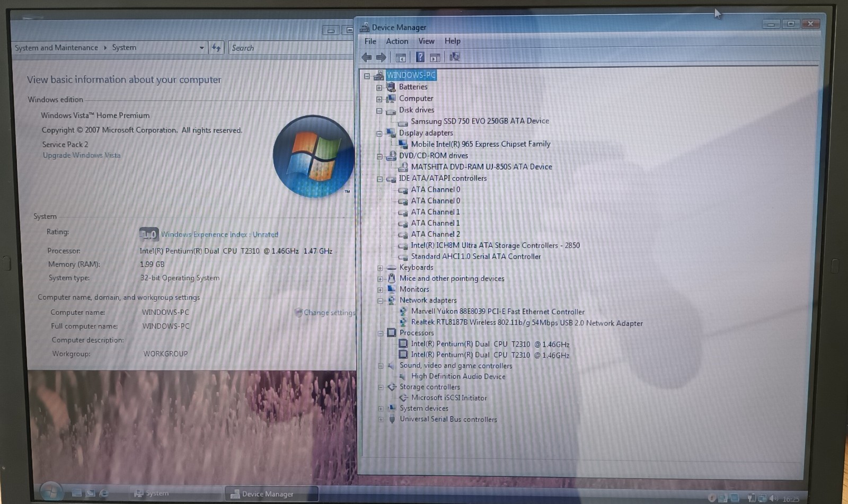Click the Realtek RTL8187B wireless adapter icon
This screenshot has width=848, height=504.
[403, 323]
